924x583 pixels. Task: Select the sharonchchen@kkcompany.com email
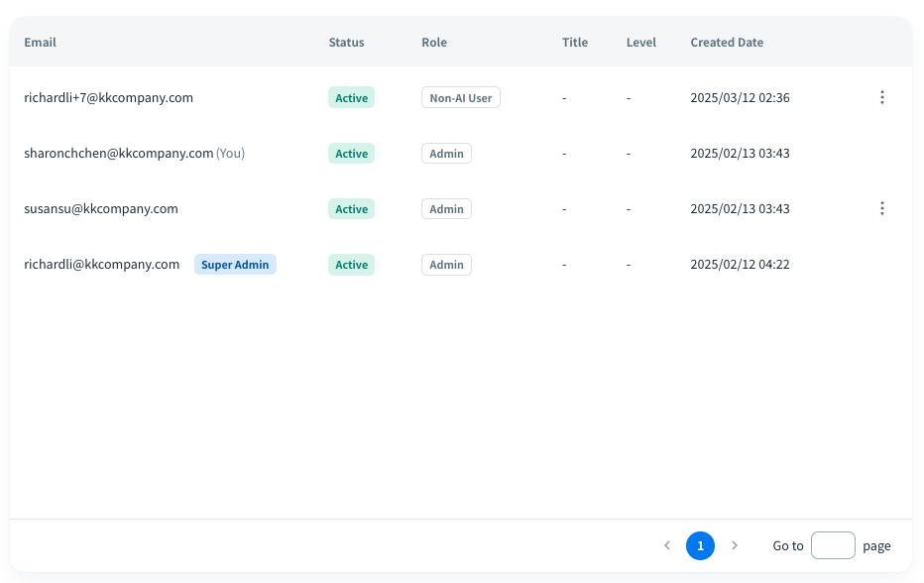point(119,154)
